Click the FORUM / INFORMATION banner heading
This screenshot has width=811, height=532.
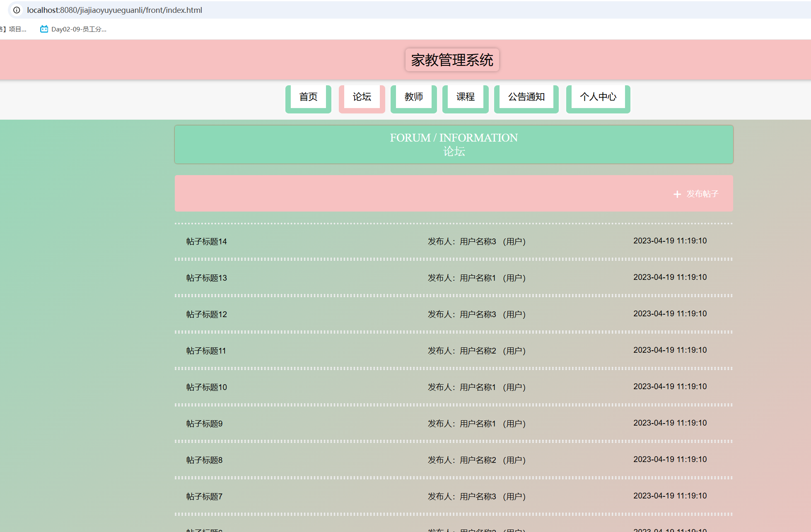[454, 138]
